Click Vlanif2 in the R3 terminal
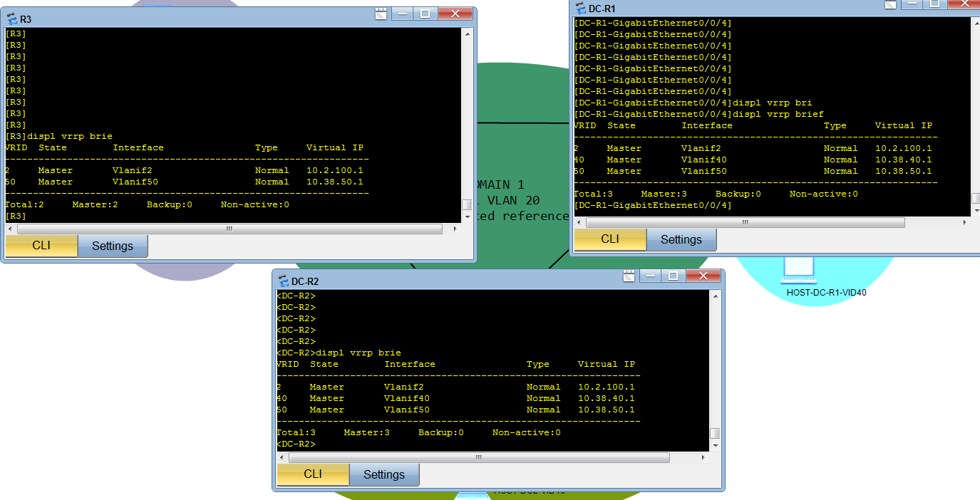This screenshot has width=980, height=500. (133, 170)
